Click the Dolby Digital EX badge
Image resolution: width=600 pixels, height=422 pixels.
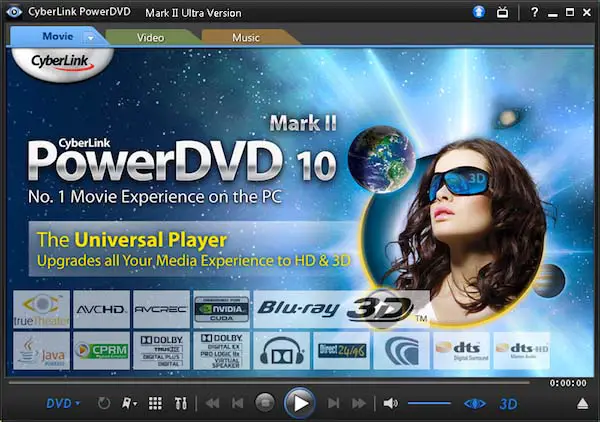(222, 350)
